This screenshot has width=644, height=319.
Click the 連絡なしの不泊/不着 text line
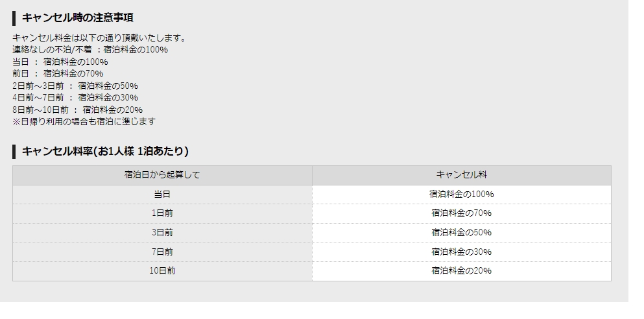pyautogui.click(x=90, y=50)
